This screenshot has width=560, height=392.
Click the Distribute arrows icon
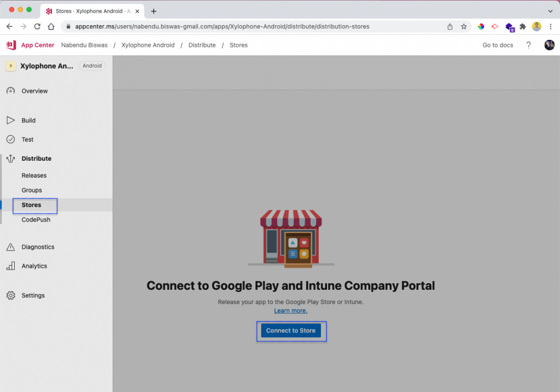click(x=11, y=159)
